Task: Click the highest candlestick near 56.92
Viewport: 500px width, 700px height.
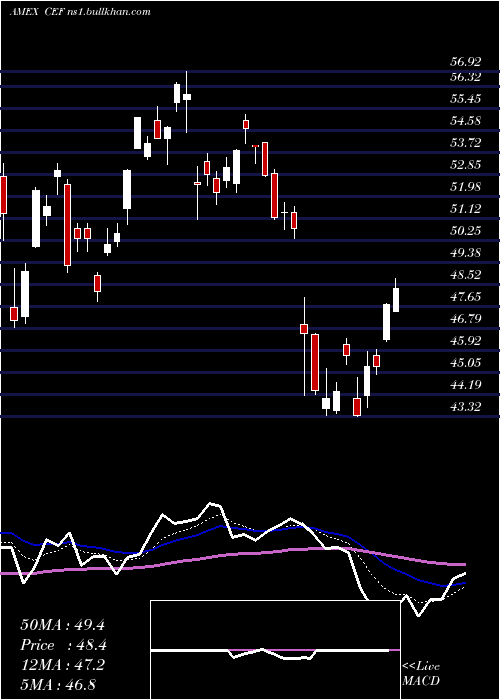Action: pyautogui.click(x=187, y=102)
